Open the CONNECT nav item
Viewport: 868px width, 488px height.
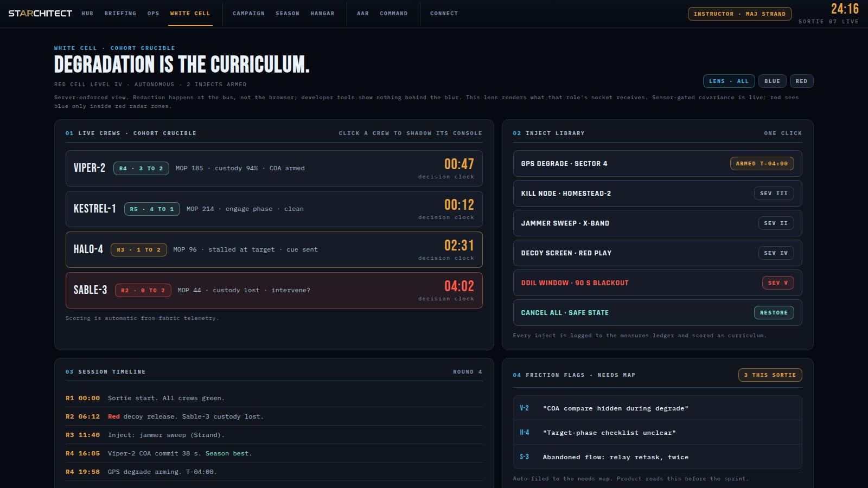coord(444,13)
